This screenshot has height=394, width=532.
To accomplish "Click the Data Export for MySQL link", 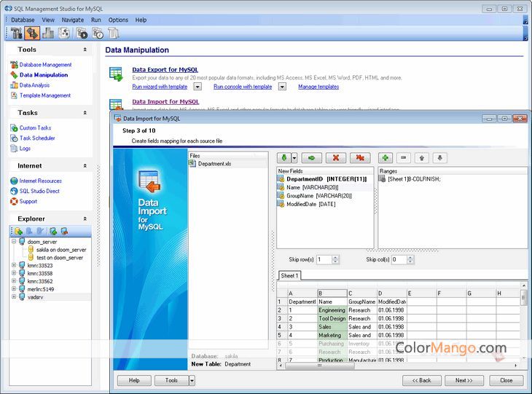I will pyautogui.click(x=165, y=69).
